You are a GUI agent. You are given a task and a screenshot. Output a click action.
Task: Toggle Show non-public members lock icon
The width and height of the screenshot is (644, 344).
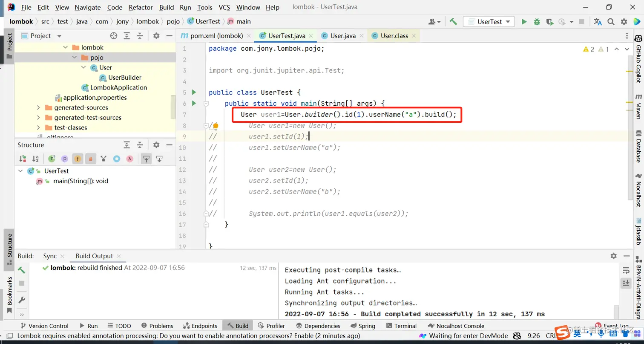pos(90,159)
